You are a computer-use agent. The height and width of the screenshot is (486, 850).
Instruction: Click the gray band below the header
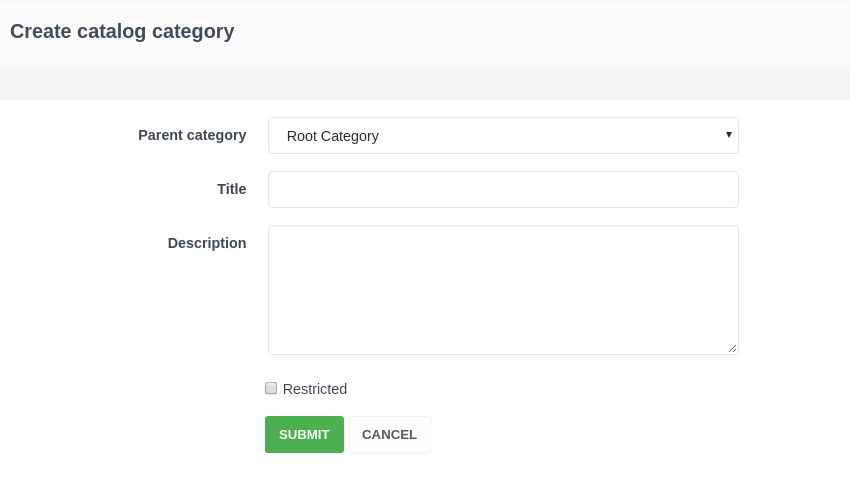coord(425,83)
